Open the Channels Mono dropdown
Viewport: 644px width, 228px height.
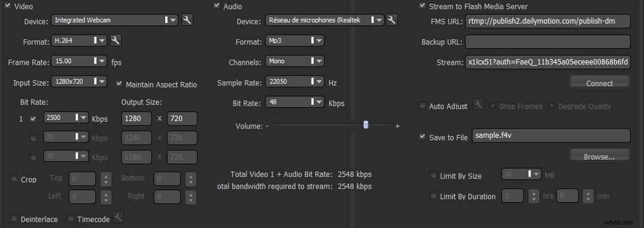(x=295, y=61)
